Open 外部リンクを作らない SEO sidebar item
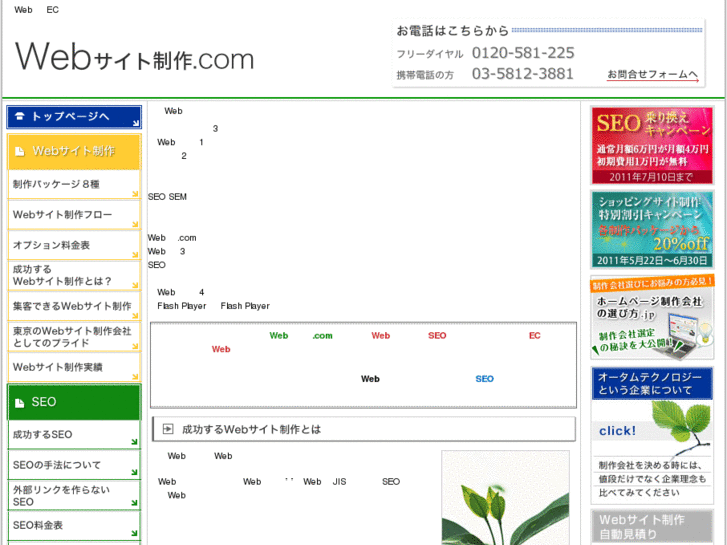The image size is (727, 545). (x=74, y=496)
